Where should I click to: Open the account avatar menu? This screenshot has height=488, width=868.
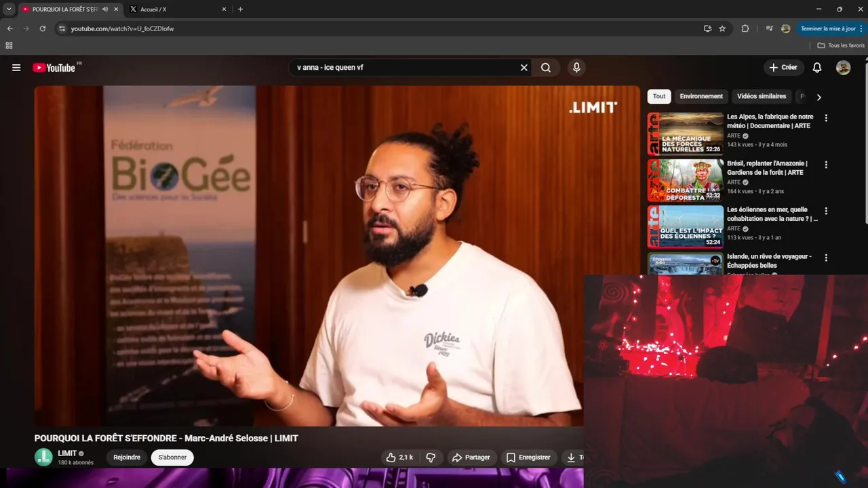843,68
